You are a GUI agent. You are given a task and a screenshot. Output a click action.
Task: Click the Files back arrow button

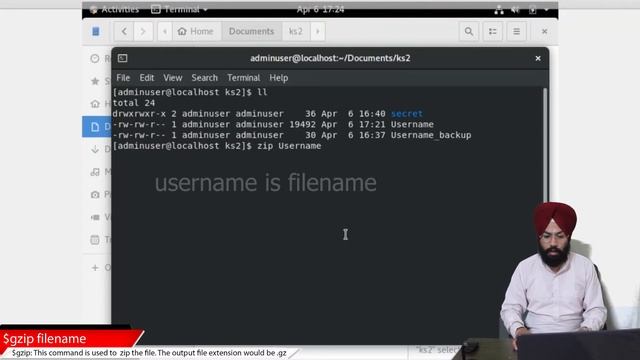click(124, 31)
